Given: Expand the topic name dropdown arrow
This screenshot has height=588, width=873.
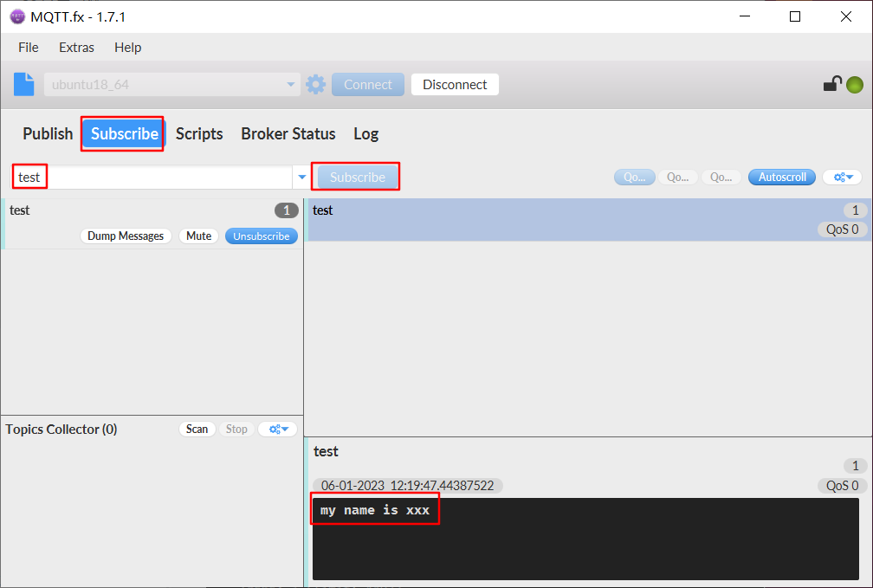Looking at the screenshot, I should [301, 177].
